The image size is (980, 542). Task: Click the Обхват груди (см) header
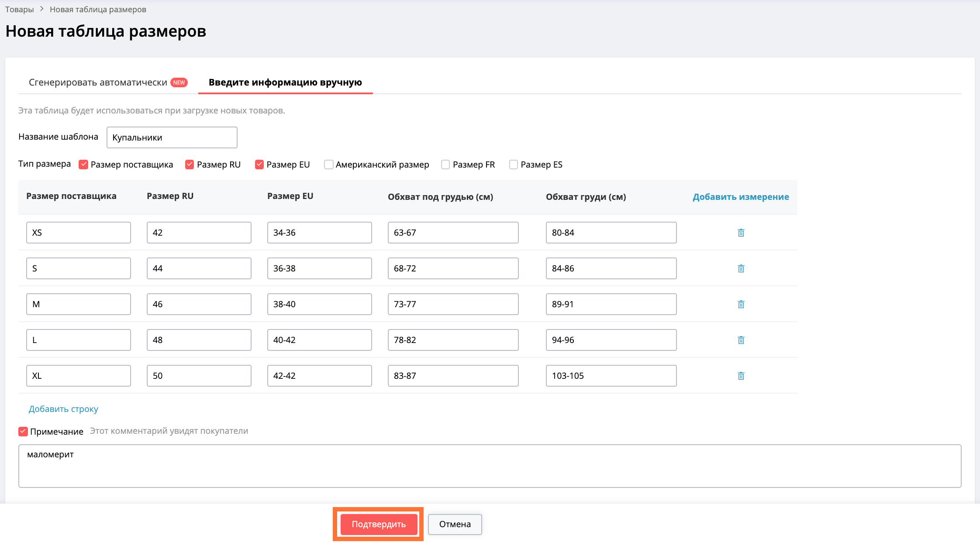click(586, 197)
